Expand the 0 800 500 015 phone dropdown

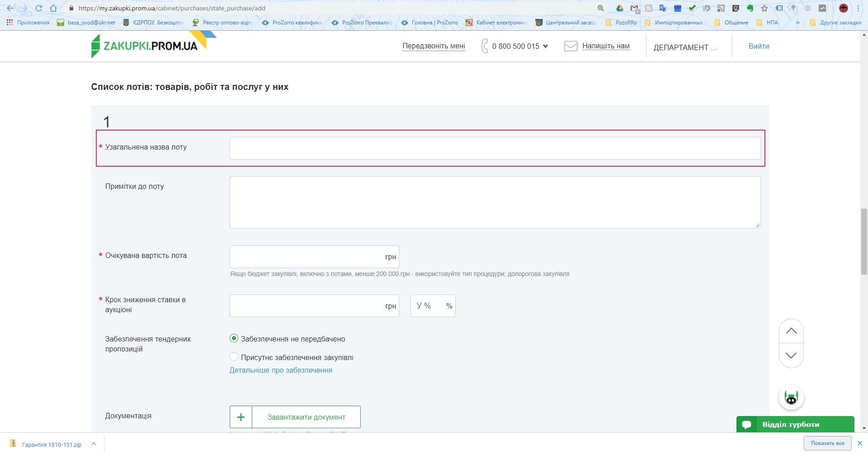point(545,46)
